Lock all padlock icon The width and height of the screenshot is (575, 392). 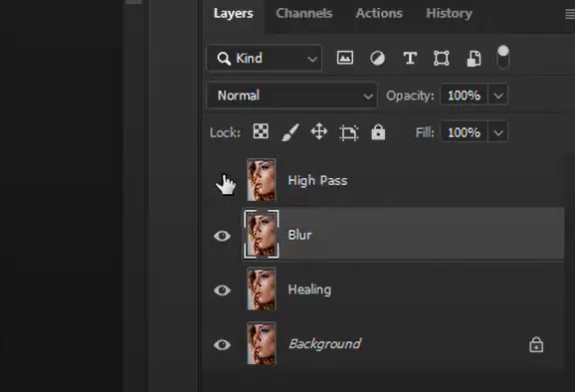tap(378, 132)
